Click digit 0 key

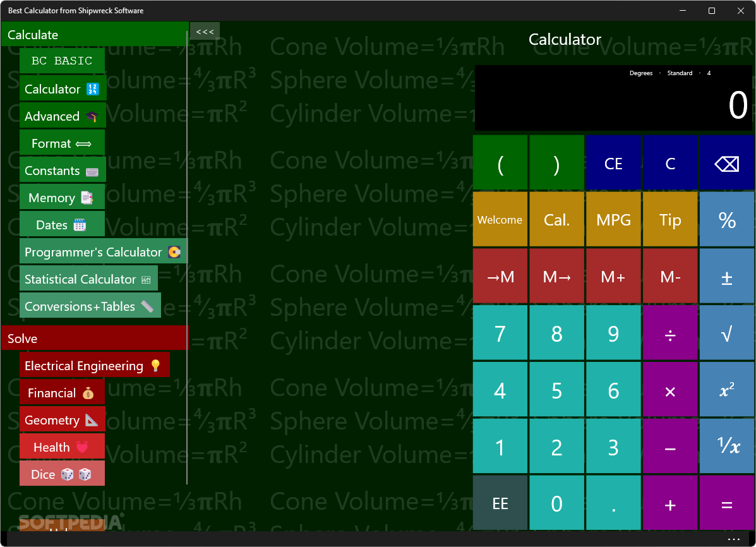coord(556,503)
